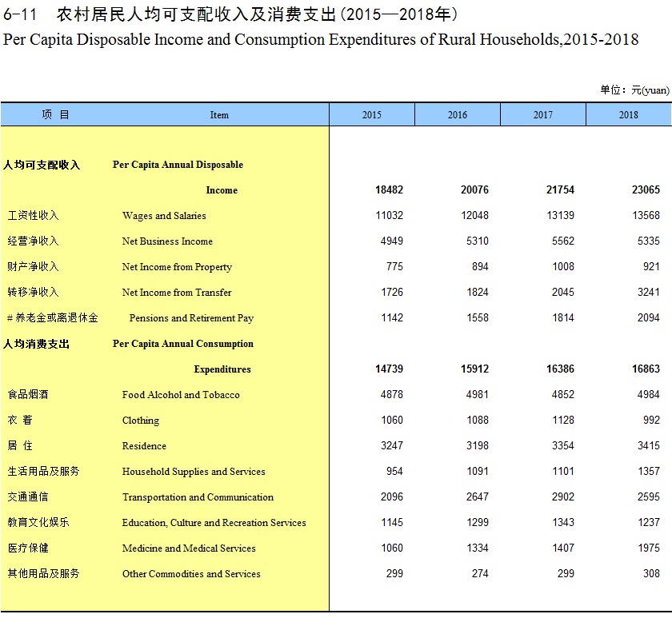Select medical services value 1975
This screenshot has height=638, width=672.
coord(649,548)
